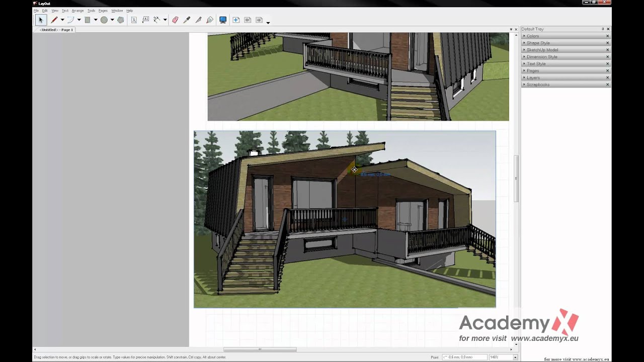Image resolution: width=644 pixels, height=362 pixels.
Task: Choose the Select arrow tool
Action: coord(41,20)
